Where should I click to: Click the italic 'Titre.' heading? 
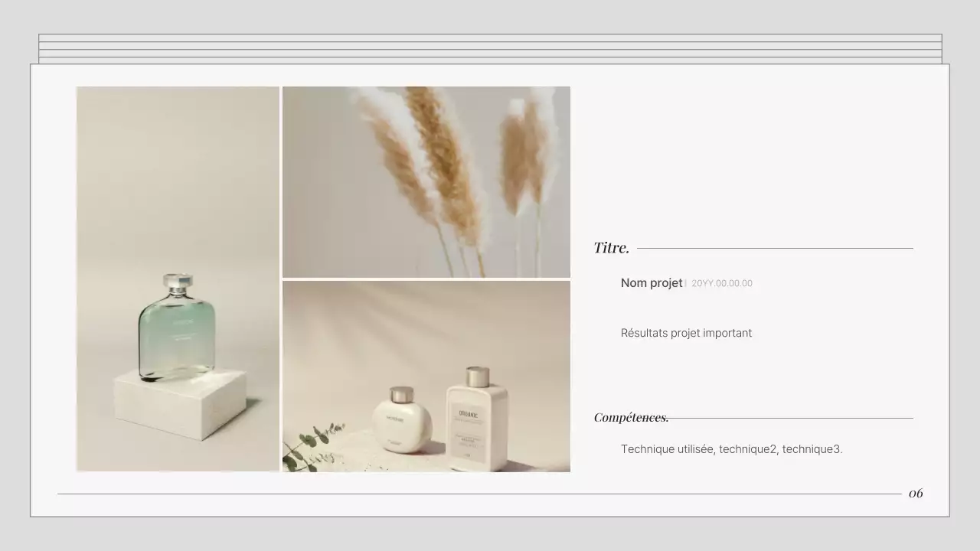coord(611,247)
